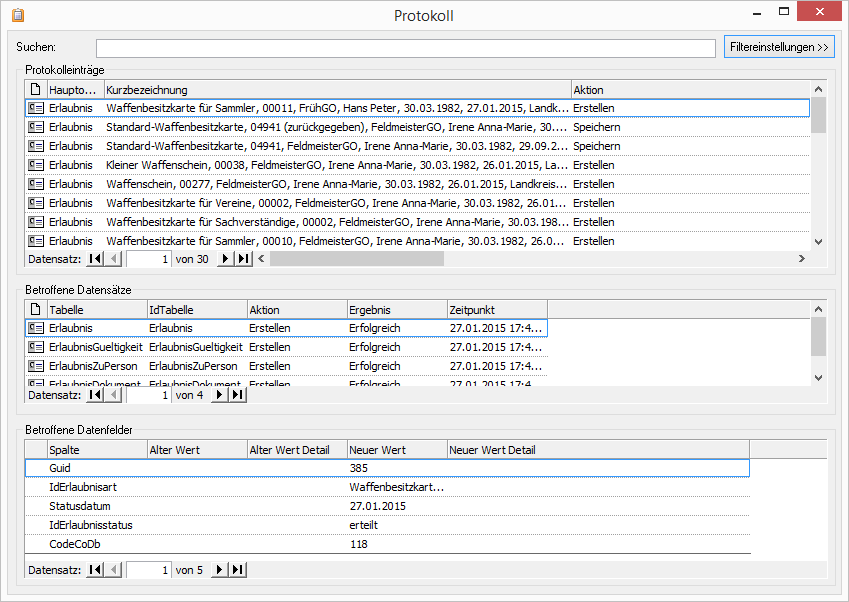Go to first record in Protokolleinträge navigator
The width and height of the screenshot is (849, 602).
[x=95, y=258]
